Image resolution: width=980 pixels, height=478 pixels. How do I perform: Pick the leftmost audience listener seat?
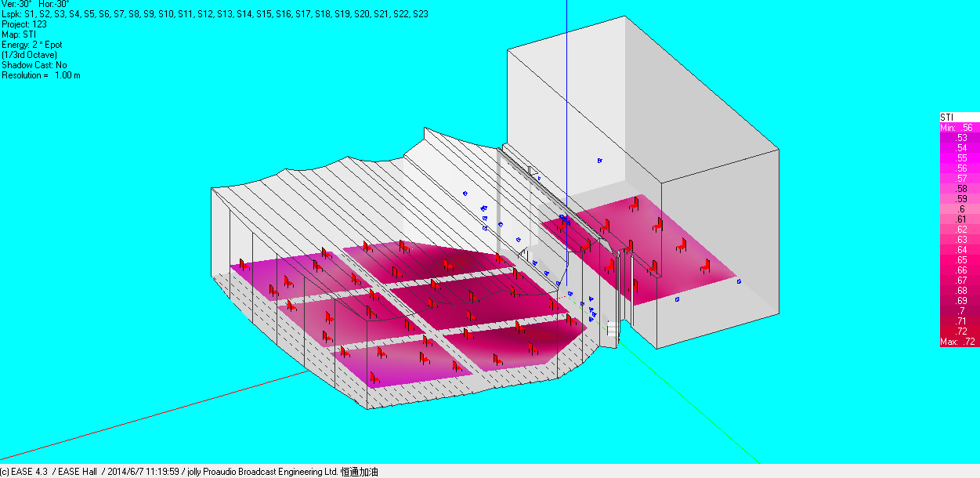(x=242, y=265)
